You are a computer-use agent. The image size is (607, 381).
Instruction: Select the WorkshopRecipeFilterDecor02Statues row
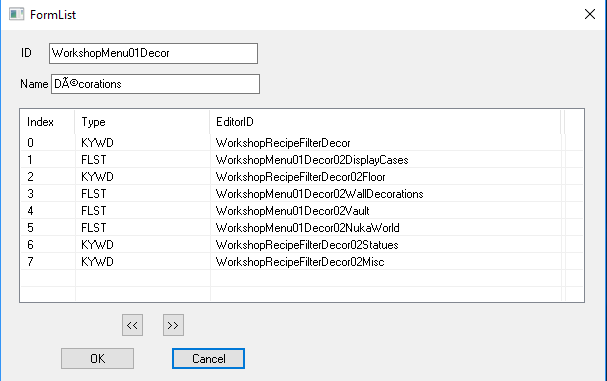tap(302, 245)
